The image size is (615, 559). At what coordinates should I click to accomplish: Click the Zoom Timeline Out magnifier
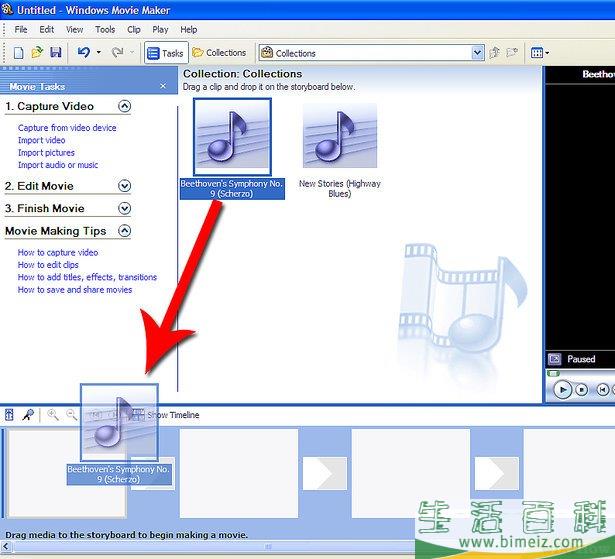[x=71, y=414]
